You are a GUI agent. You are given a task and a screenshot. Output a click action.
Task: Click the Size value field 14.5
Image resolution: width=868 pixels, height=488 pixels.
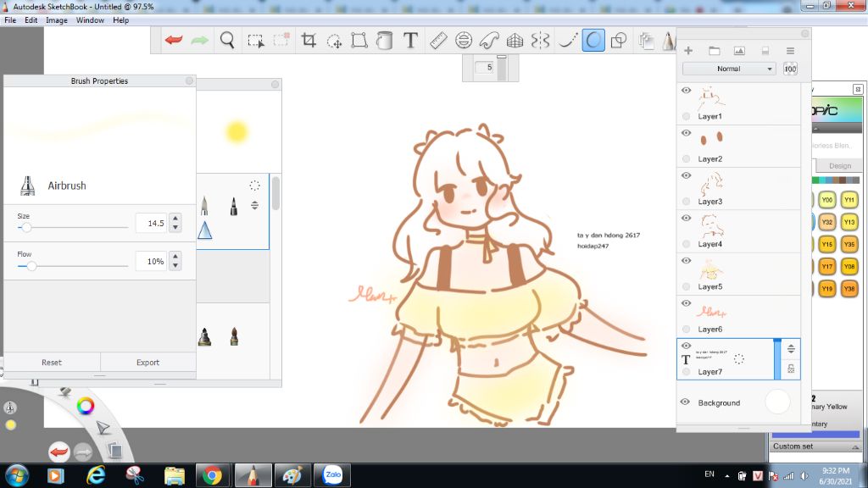[x=151, y=223]
